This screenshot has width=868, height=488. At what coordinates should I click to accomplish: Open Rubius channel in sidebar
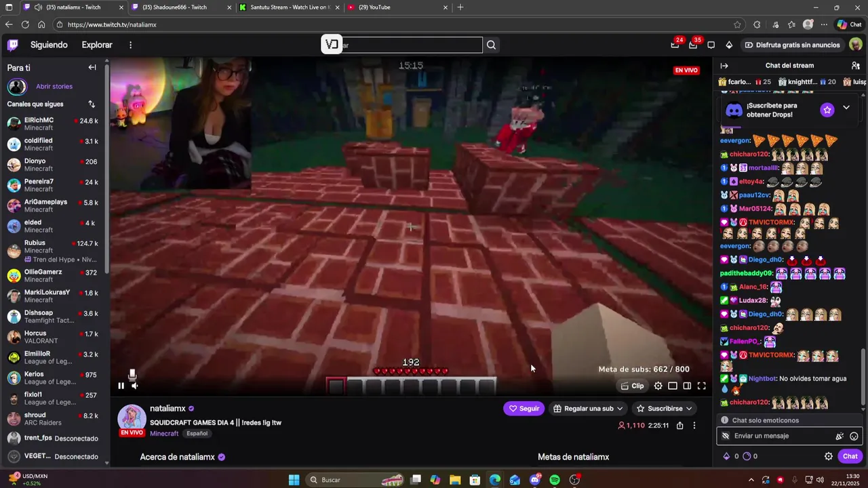pos(54,251)
